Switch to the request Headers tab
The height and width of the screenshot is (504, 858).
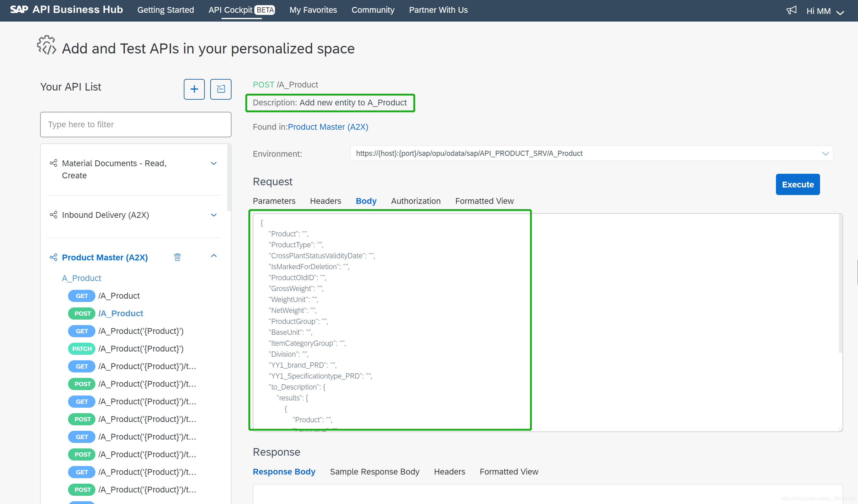tap(325, 201)
